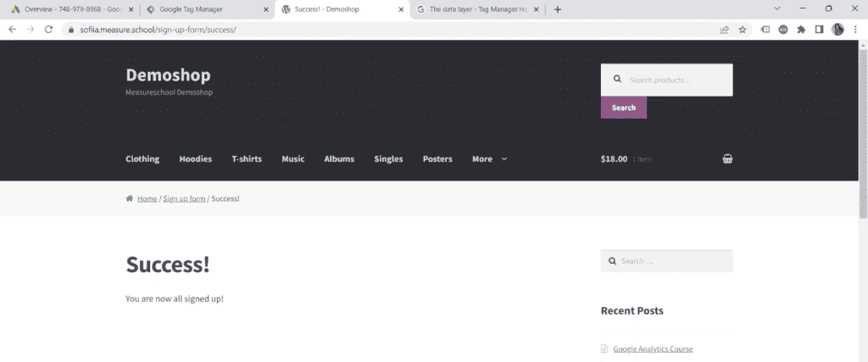Open the Google Analytics Course post link
This screenshot has width=868, height=362.
coord(653,348)
